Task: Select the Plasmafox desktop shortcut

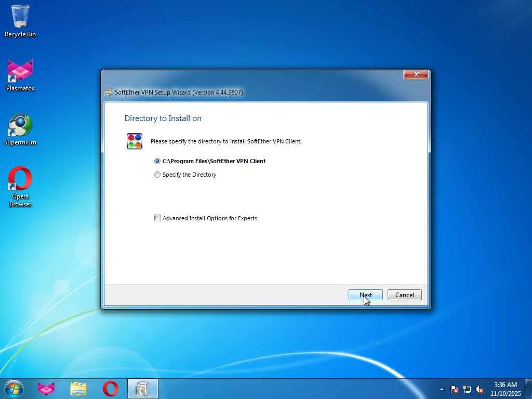Action: [x=20, y=75]
